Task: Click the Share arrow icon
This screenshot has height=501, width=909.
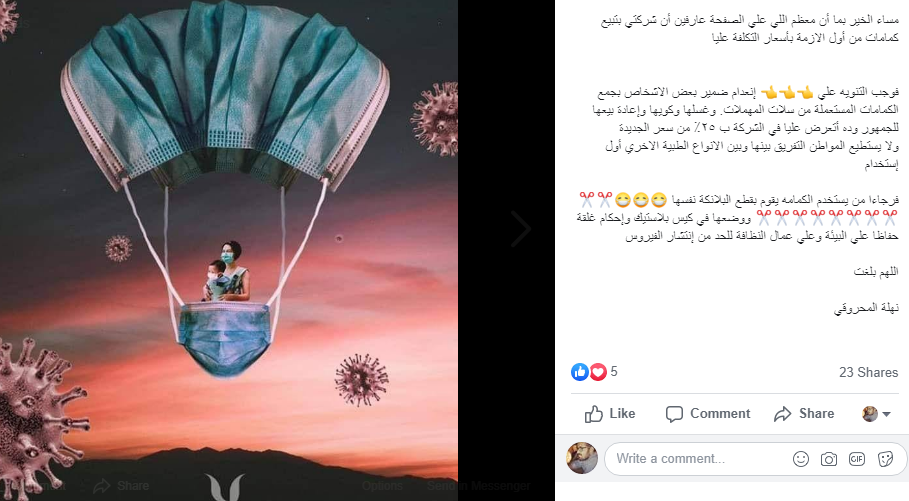Action: [x=783, y=414]
